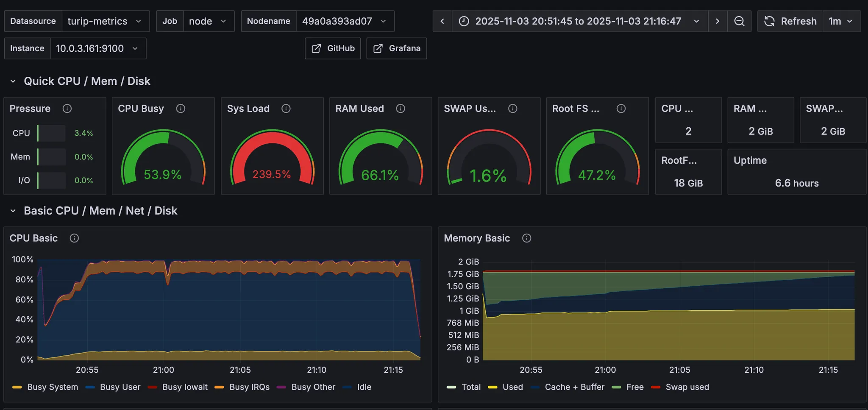Click the RAM Used panel title
Screen dimensions: 868x410
click(359, 109)
